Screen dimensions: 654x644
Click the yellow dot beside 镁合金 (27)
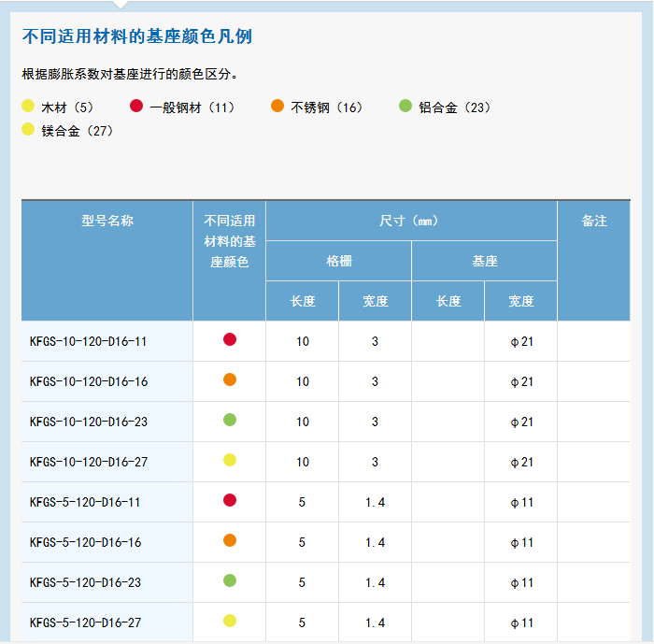click(x=28, y=129)
